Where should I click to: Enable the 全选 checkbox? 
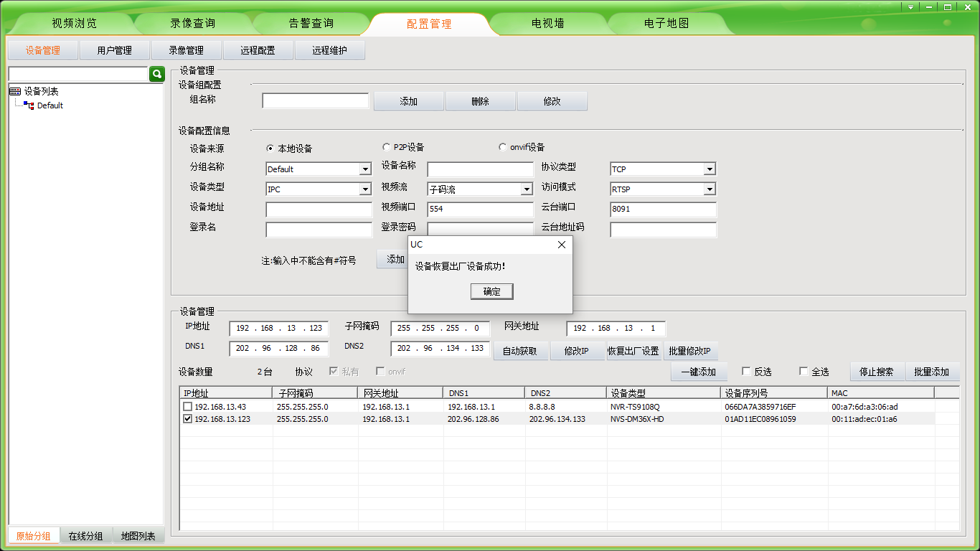pyautogui.click(x=804, y=372)
